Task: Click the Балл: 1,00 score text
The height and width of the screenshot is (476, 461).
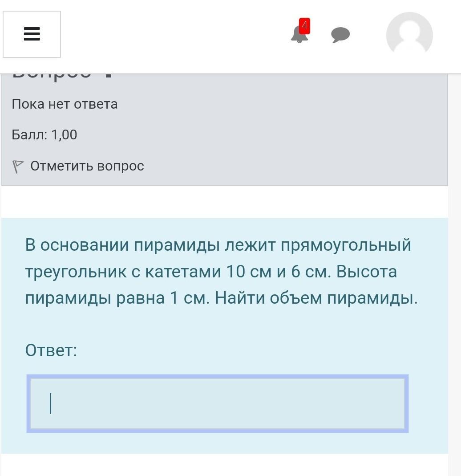Action: [x=44, y=134]
